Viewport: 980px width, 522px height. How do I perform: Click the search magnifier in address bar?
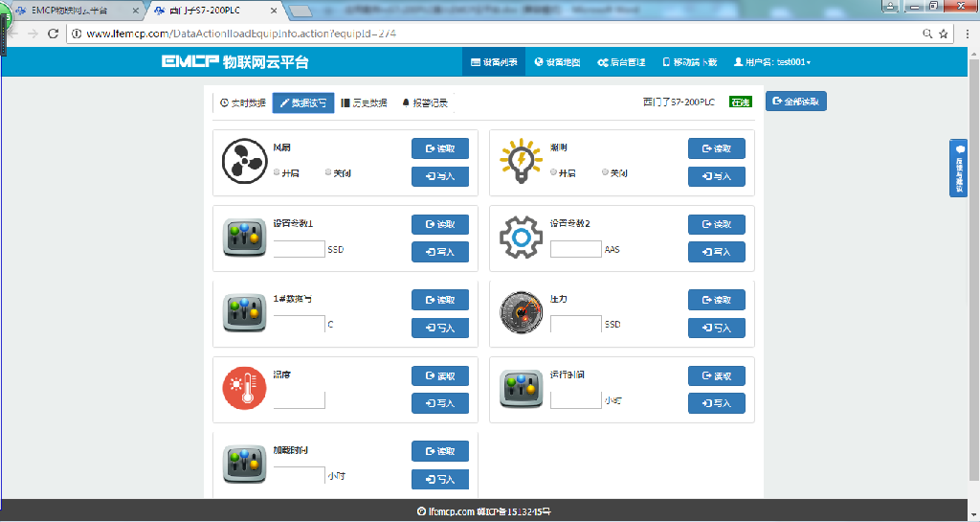(x=927, y=34)
